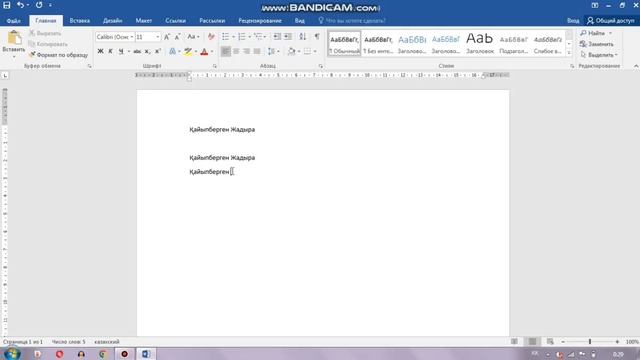Justify the paragraph text

[x=257, y=51]
